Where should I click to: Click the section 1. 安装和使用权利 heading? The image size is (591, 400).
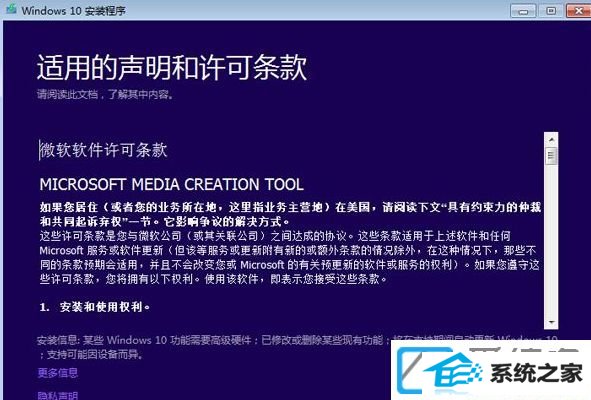pyautogui.click(x=95, y=307)
